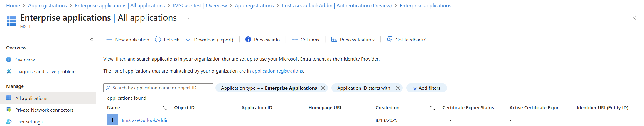Open the ellipsis more options next to title
Image resolution: width=644 pixels, height=126 pixels.
(188, 18)
